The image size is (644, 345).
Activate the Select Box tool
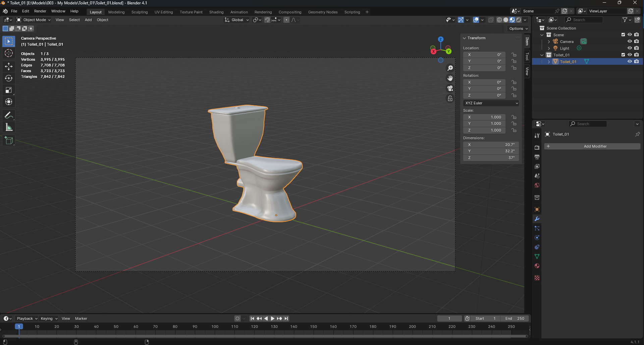pos(9,41)
